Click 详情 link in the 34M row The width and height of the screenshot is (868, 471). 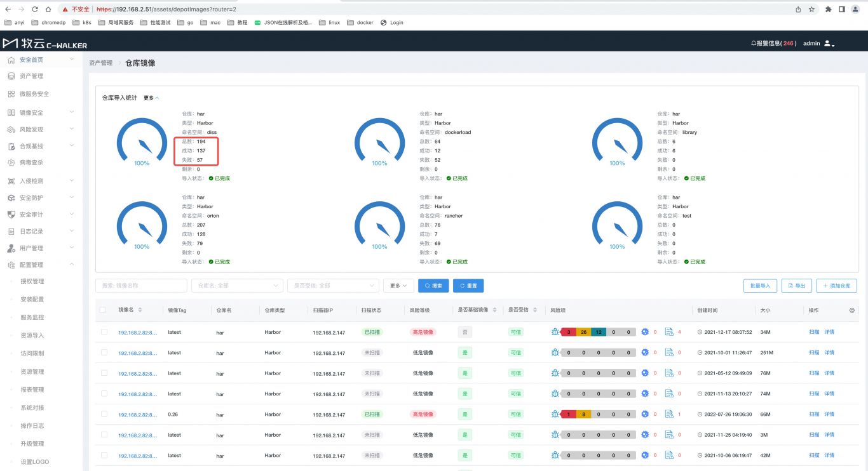[829, 332]
